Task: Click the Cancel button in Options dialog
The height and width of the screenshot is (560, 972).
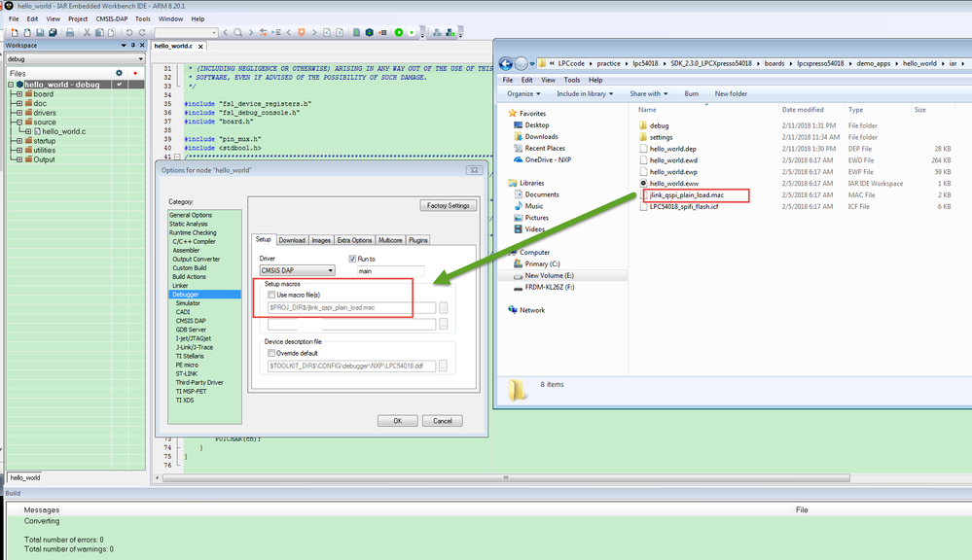Action: [443, 421]
